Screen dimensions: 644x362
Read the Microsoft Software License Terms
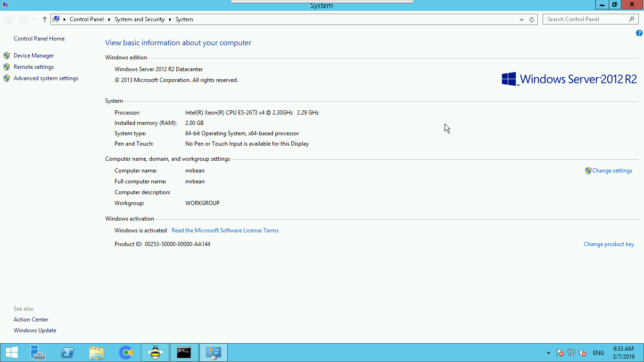[225, 230]
